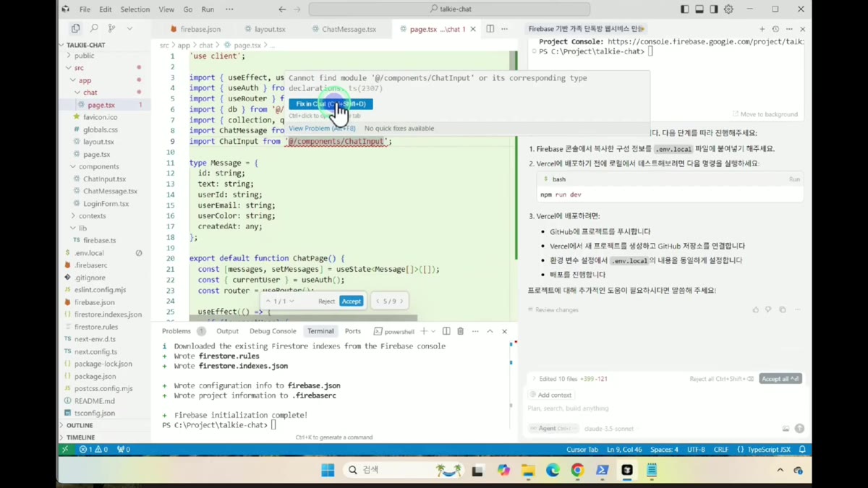The height and width of the screenshot is (488, 868).
Task: Expand the contexts folder
Action: point(92,215)
